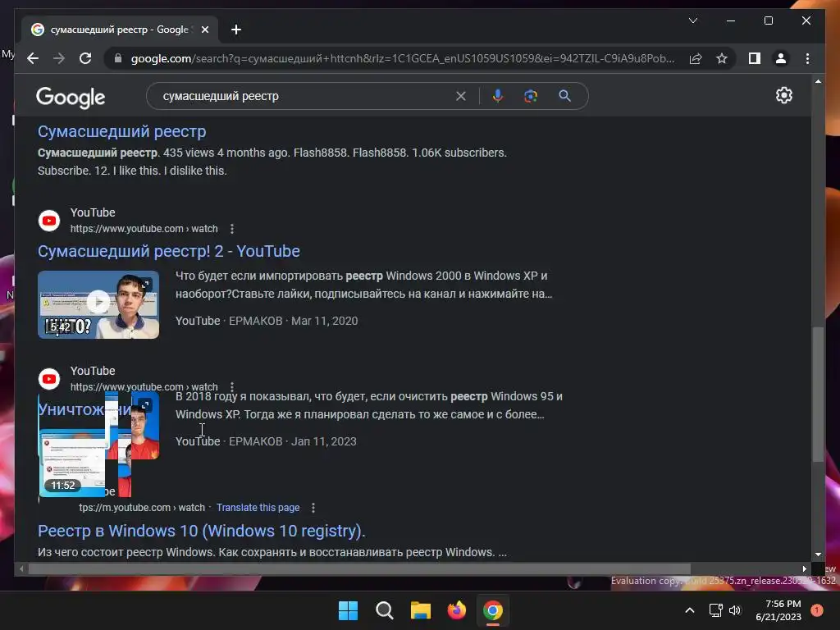Image resolution: width=840 pixels, height=630 pixels.
Task: Open network status in system tray
Action: click(715, 610)
